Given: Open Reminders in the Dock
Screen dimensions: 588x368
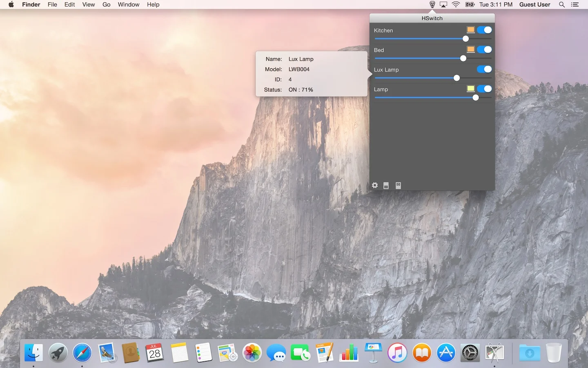Looking at the screenshot, I should coord(203,352).
